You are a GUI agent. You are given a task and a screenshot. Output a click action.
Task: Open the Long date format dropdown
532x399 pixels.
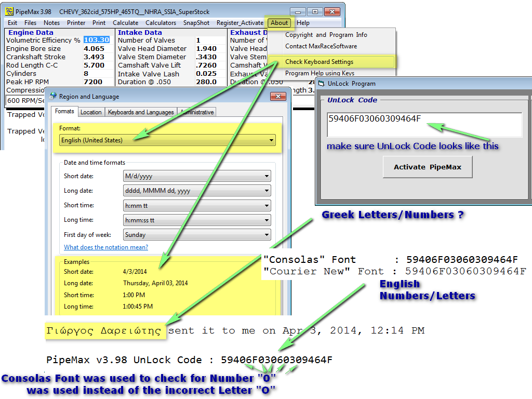pyautogui.click(x=197, y=191)
